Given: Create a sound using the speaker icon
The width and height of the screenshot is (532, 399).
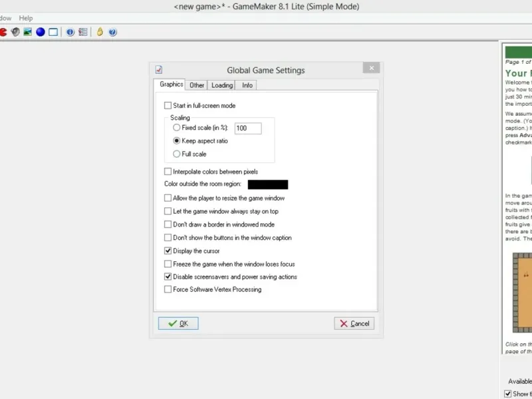Looking at the screenshot, I should (x=15, y=32).
